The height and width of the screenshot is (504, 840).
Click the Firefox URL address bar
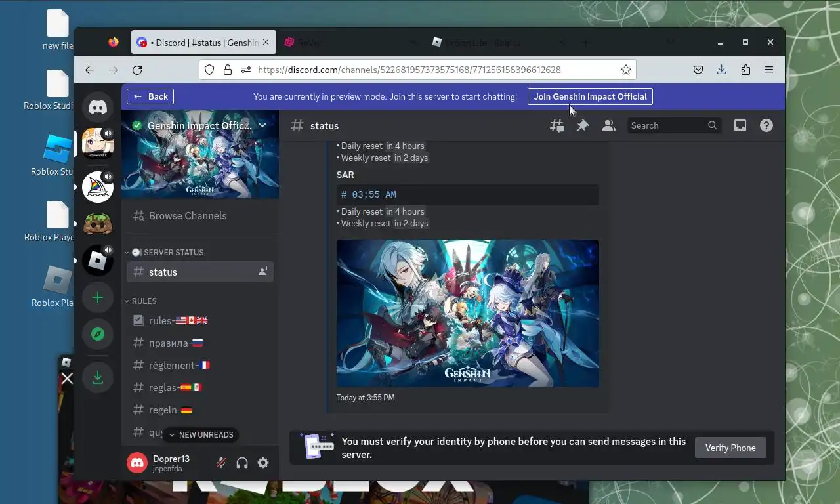pyautogui.click(x=417, y=70)
